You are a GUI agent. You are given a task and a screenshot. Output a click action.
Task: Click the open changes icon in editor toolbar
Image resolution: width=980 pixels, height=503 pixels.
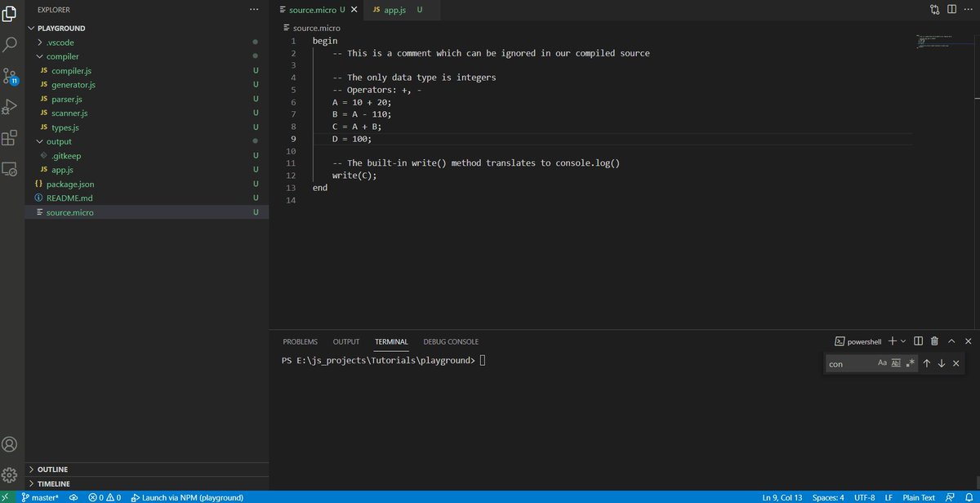(935, 10)
